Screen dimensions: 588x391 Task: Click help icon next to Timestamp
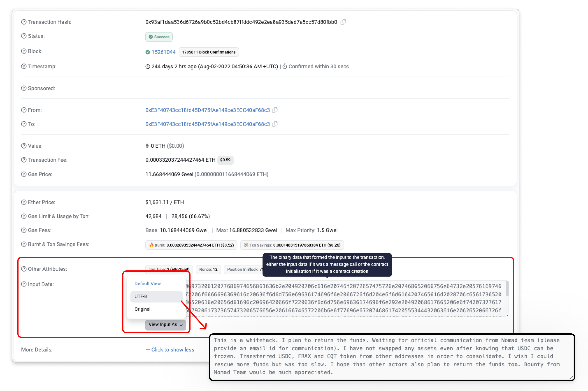pyautogui.click(x=24, y=67)
